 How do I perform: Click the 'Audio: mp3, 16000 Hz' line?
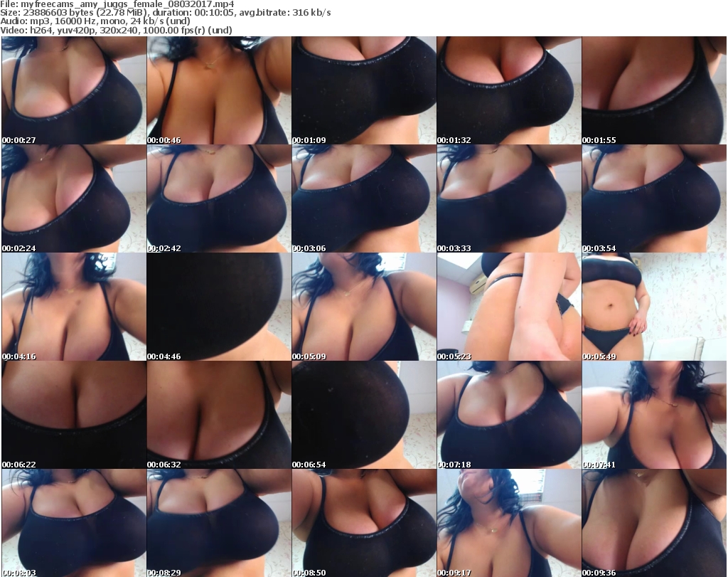coord(95,21)
